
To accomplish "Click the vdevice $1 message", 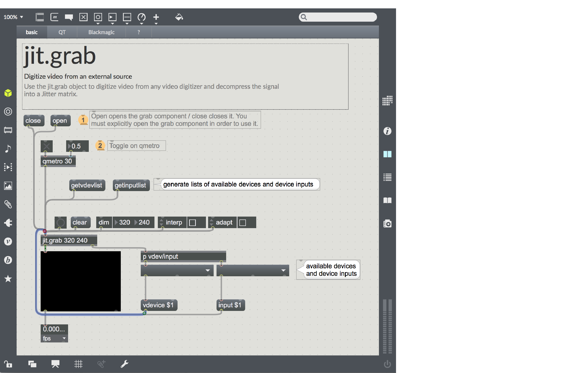I will click(x=159, y=305).
